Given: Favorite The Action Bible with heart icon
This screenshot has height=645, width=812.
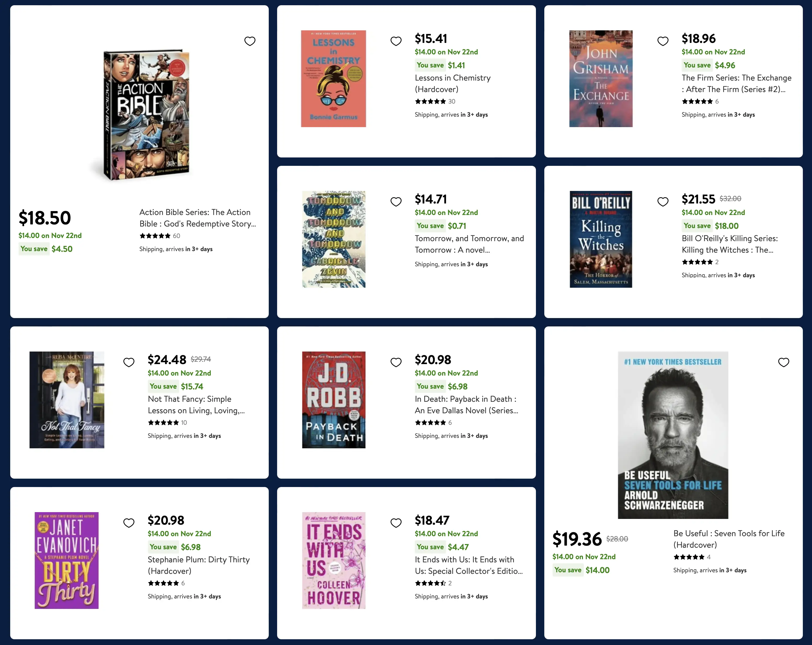Looking at the screenshot, I should pos(250,41).
